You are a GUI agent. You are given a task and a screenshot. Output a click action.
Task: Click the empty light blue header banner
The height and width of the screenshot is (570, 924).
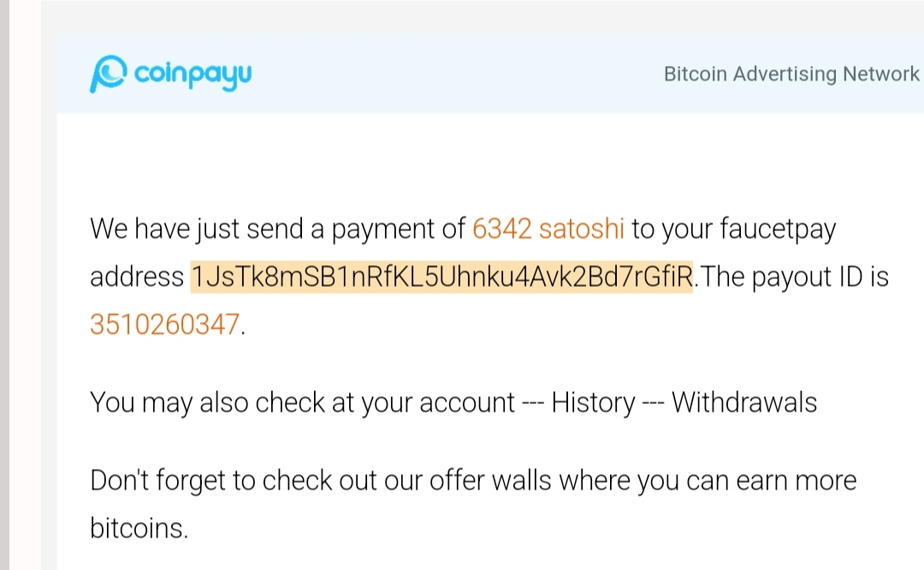point(459,74)
